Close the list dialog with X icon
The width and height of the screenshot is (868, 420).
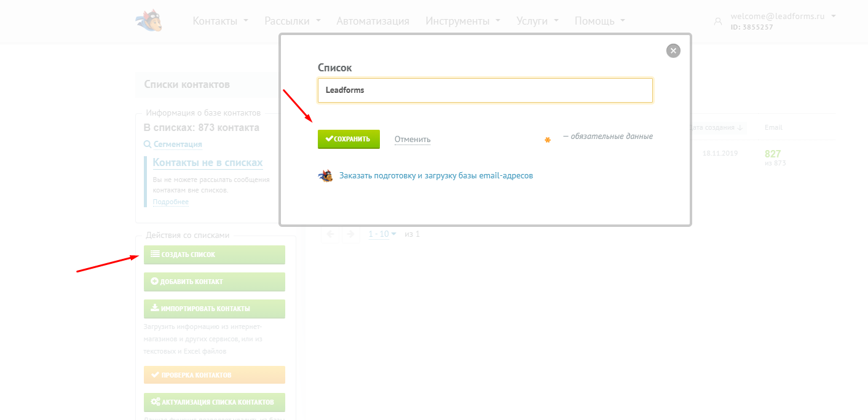coord(673,51)
